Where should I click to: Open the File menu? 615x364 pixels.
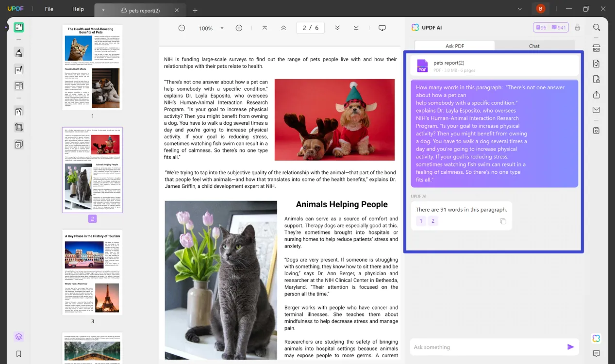coord(49,9)
